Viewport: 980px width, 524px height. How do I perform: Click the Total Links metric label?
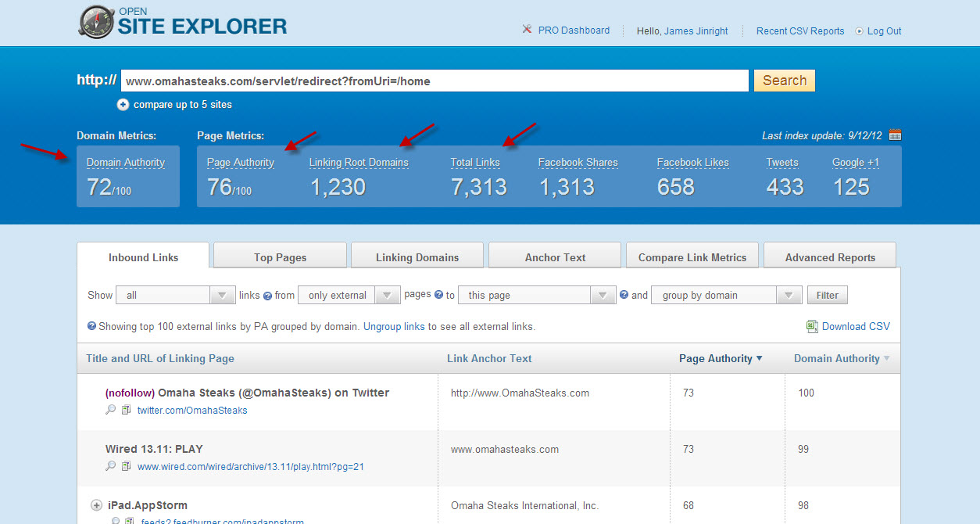[475, 163]
